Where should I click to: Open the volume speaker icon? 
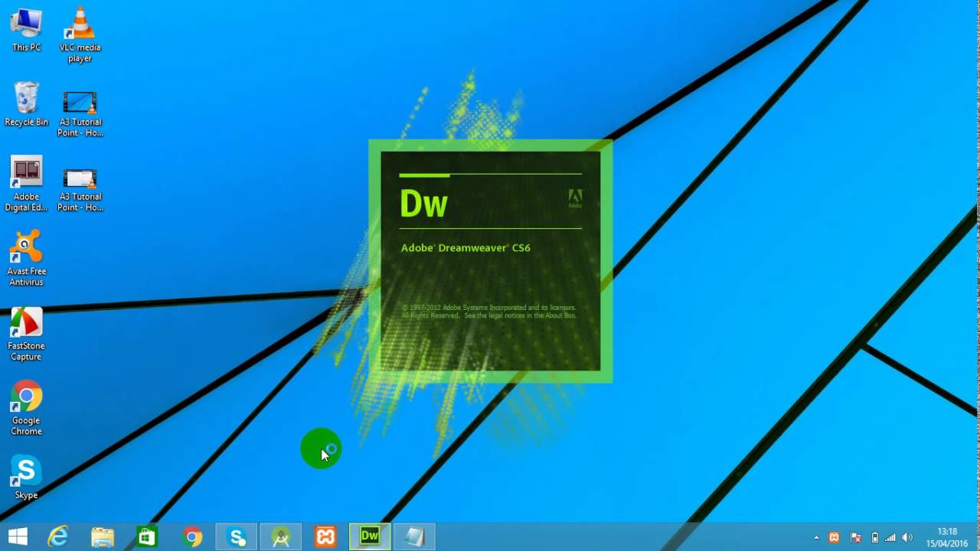[x=908, y=537]
